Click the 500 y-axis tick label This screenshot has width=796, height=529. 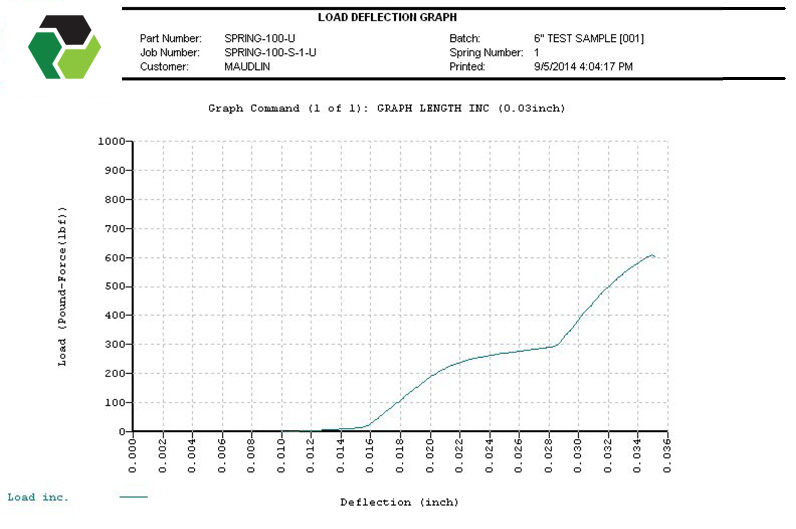pyautogui.click(x=115, y=287)
